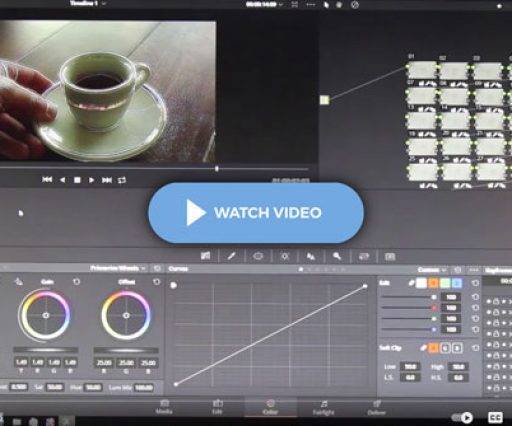The height and width of the screenshot is (426, 512).
Task: Open the Blur palette icon
Action: 311,256
